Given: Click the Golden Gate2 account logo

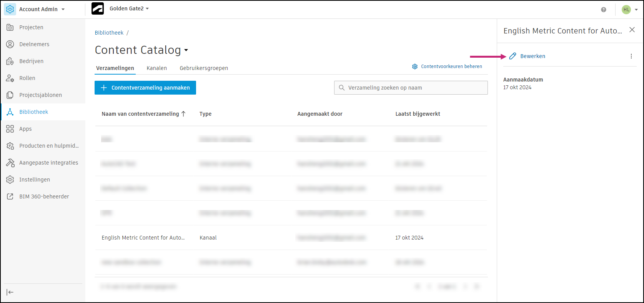Looking at the screenshot, I should (98, 8).
